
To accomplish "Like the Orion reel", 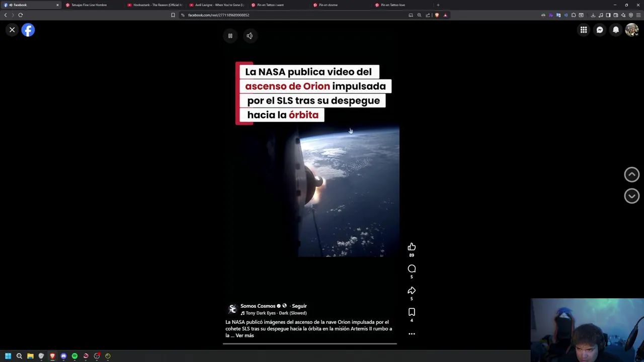I will pos(412,246).
